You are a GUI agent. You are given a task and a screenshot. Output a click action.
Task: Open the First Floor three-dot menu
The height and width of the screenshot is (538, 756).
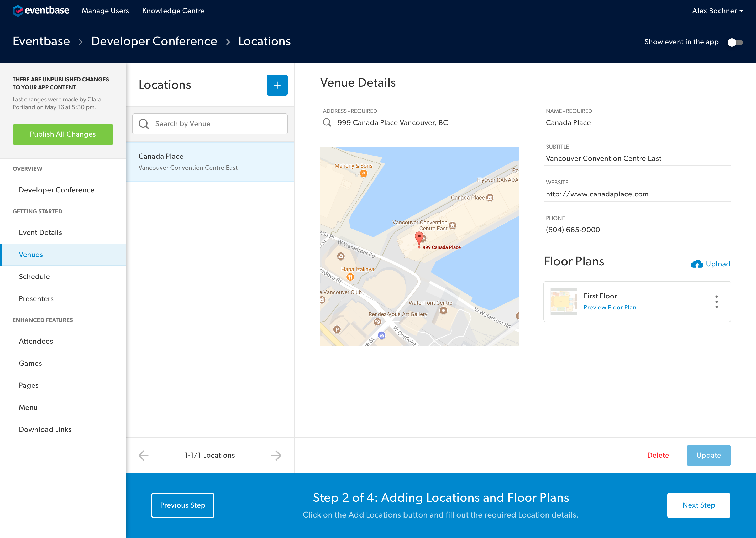pyautogui.click(x=716, y=302)
